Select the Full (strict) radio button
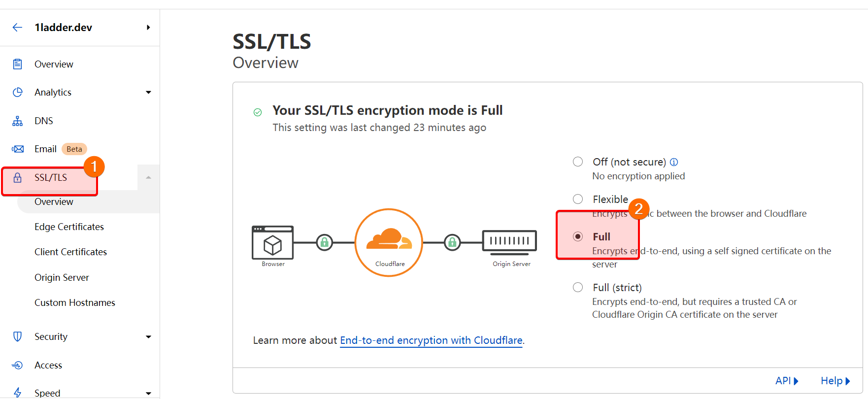Viewport: 868px width, 399px height. pyautogui.click(x=578, y=287)
